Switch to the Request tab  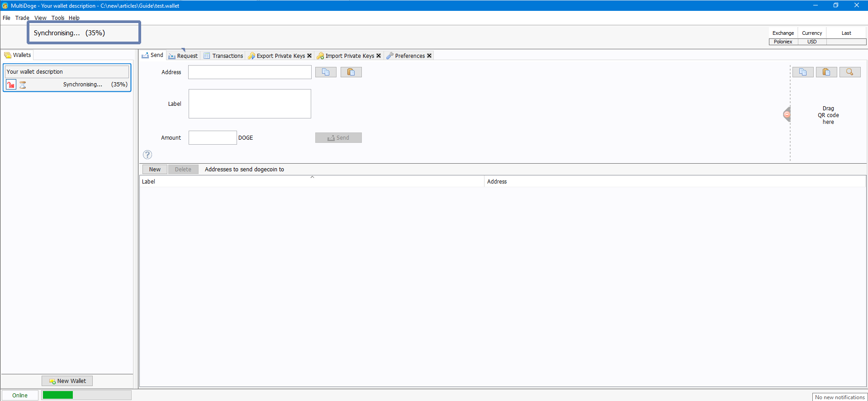(183, 56)
